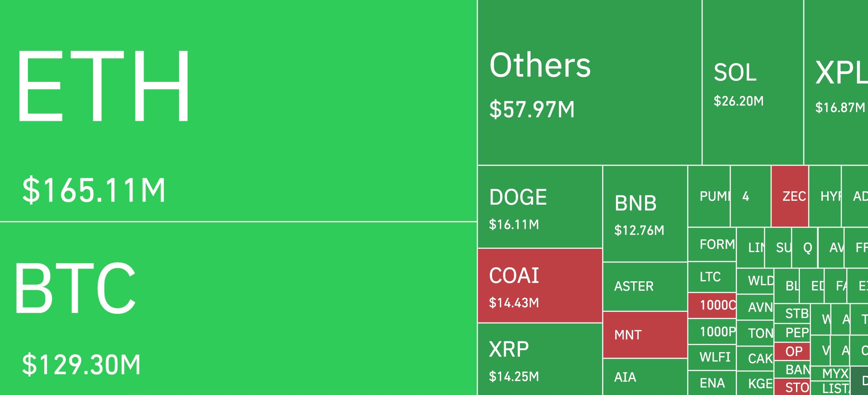Click the XRP $14.25M tile

[x=540, y=359]
